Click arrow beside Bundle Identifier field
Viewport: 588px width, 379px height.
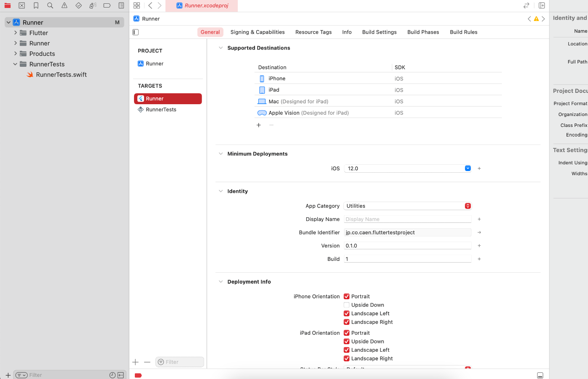point(479,232)
